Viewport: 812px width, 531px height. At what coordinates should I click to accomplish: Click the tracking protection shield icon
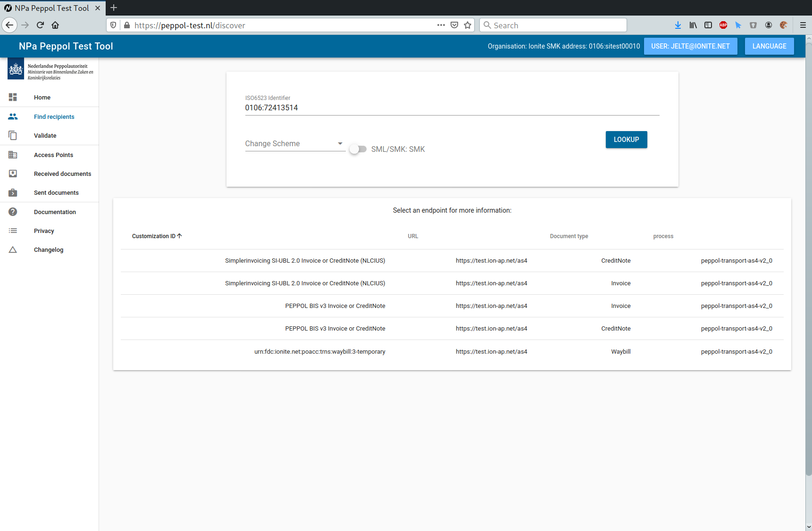pyautogui.click(x=113, y=25)
